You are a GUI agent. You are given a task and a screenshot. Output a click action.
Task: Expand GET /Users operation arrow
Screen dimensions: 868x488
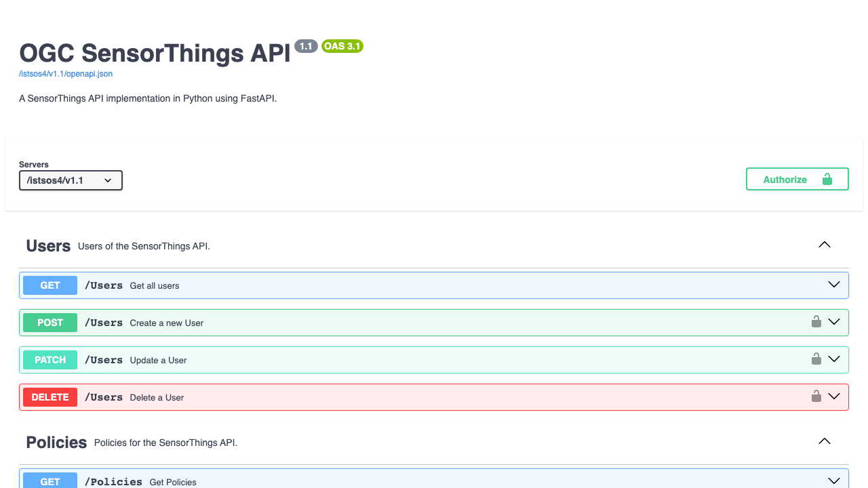tap(834, 285)
